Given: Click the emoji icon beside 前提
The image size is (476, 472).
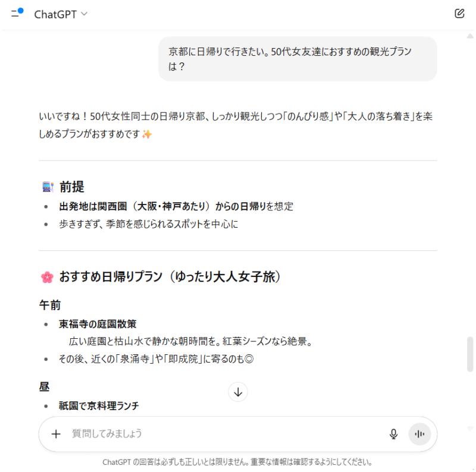Looking at the screenshot, I should pos(47,187).
